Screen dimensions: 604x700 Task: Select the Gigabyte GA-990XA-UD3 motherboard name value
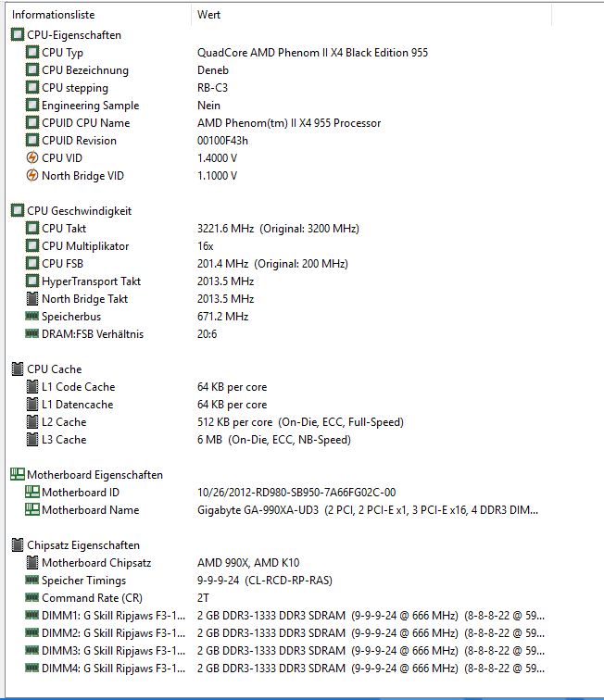click(368, 510)
